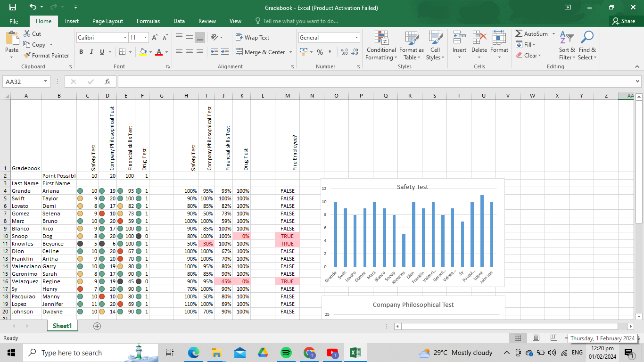Select the Sheet1 tab

[x=62, y=326]
